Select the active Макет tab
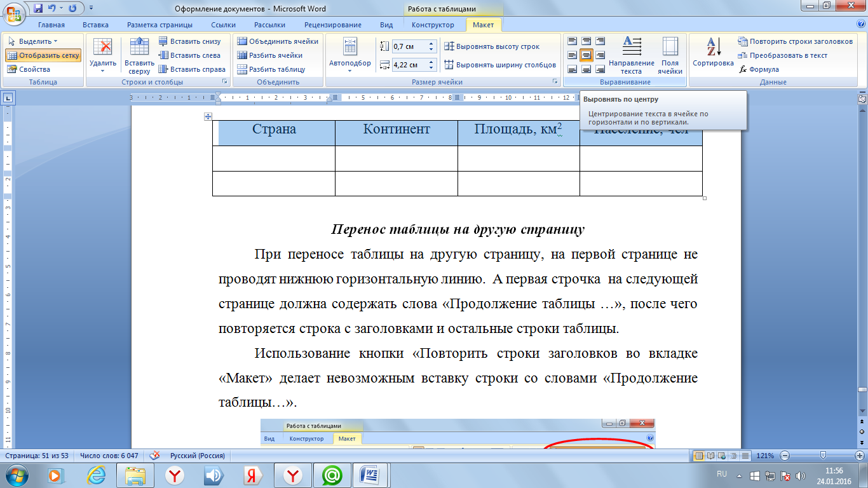 point(483,25)
